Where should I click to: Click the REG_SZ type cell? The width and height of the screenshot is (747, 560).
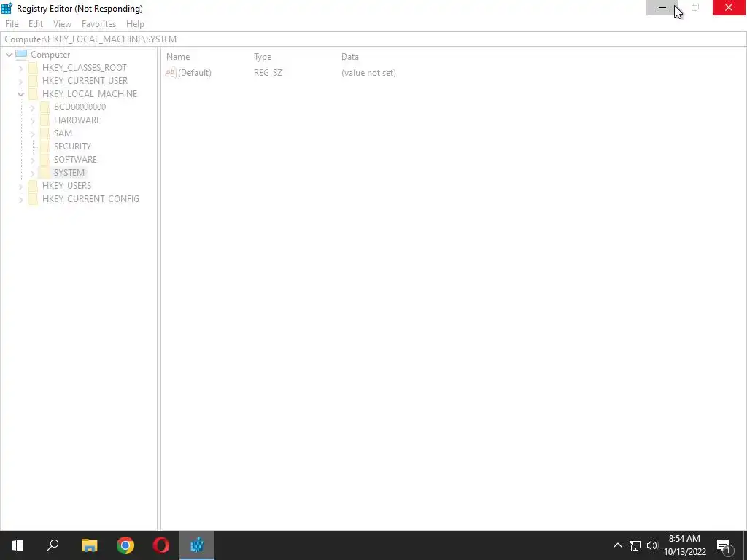[268, 73]
